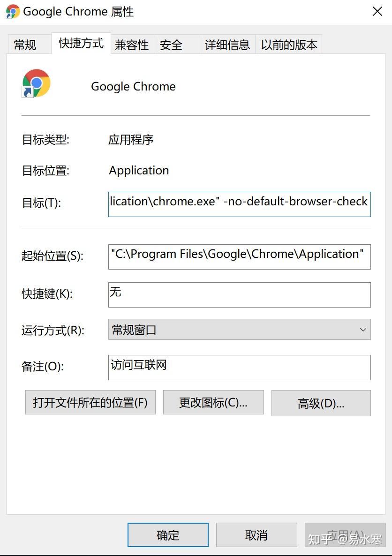This screenshot has width=392, height=556.
Task: Switch to the 常规 tab
Action: pyautogui.click(x=25, y=45)
